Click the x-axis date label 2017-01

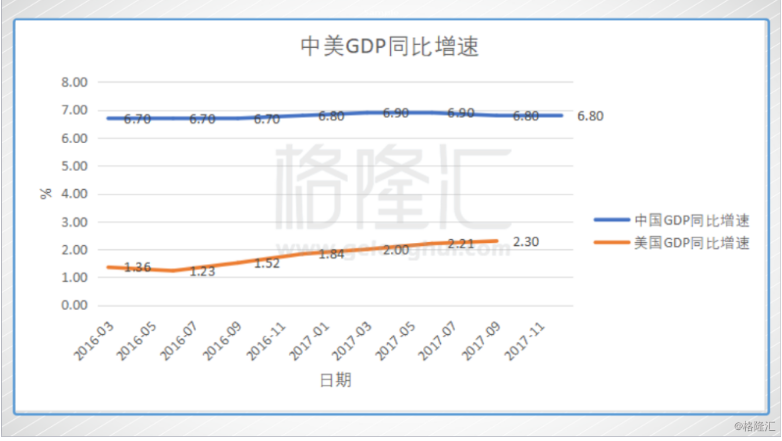point(309,341)
